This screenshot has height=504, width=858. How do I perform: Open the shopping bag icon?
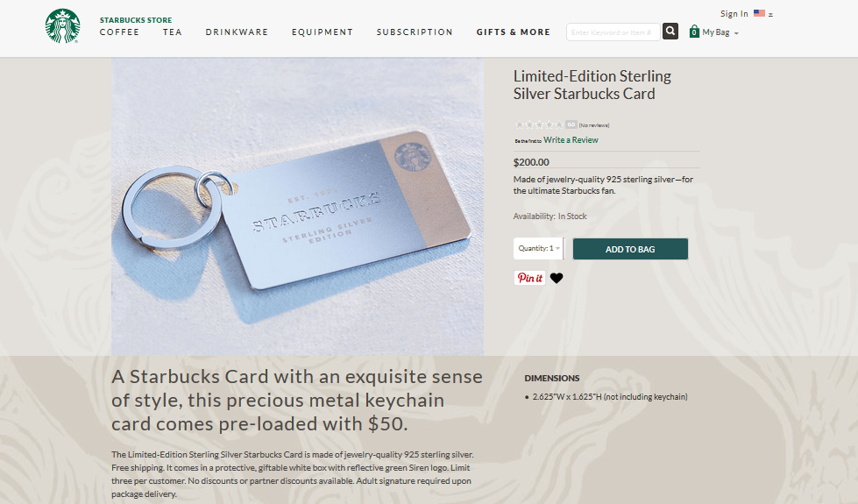click(694, 32)
